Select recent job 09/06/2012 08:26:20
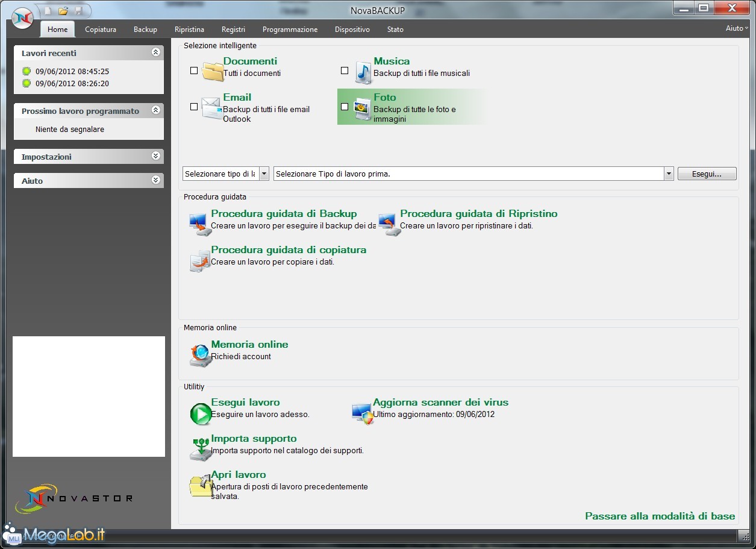Image resolution: width=756 pixels, height=549 pixels. pos(72,83)
